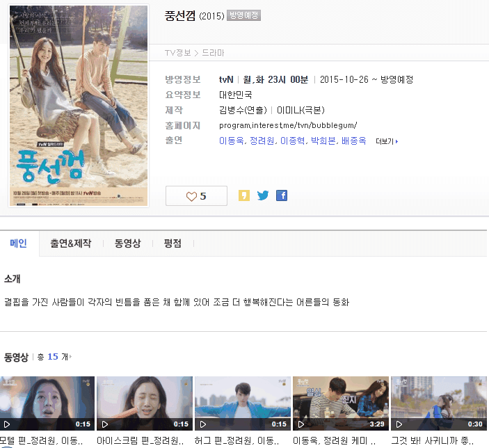
Task: Switch to the 동영상 tab
Action: click(127, 243)
